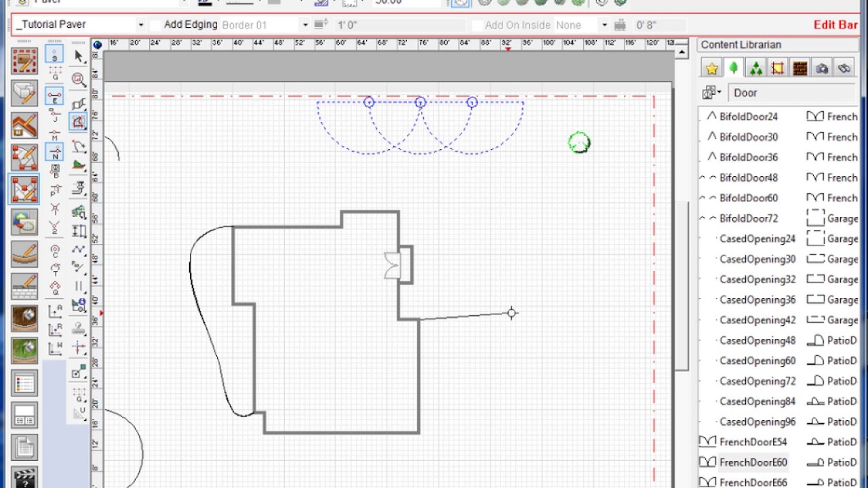Select BifoldDoor24 in the library list
Viewport: 868px width, 488px height.
tap(749, 117)
